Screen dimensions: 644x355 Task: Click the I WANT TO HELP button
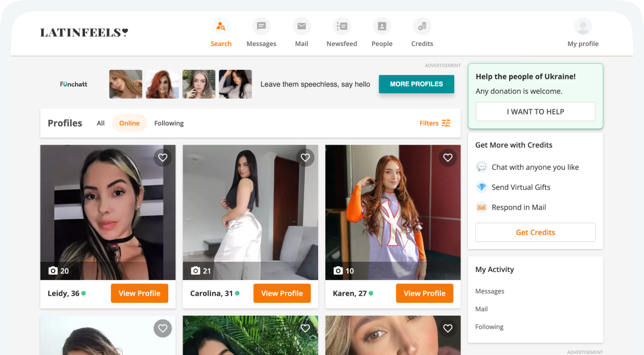tap(535, 111)
